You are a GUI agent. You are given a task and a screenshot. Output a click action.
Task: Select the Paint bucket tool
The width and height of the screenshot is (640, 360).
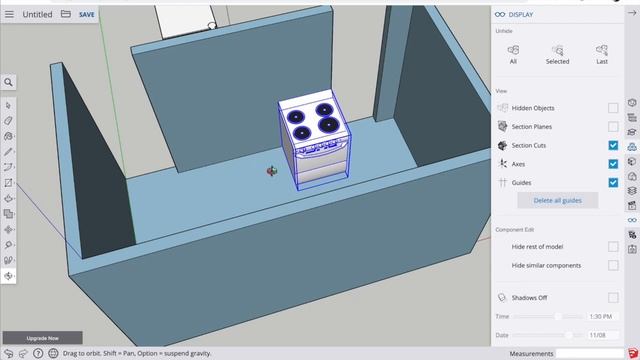click(9, 136)
